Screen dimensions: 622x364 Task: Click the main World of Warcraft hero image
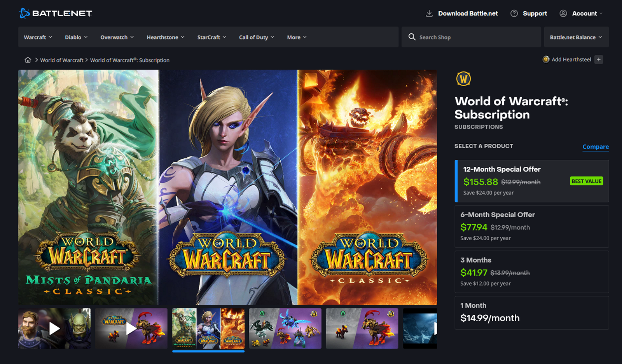click(x=227, y=187)
